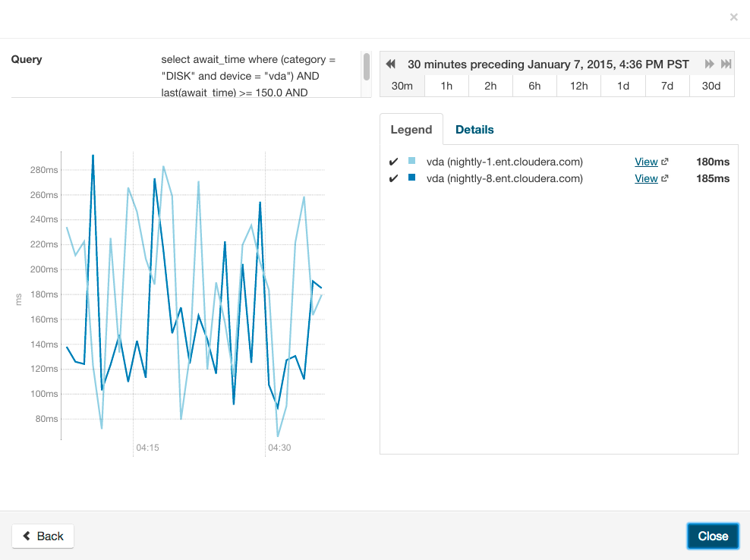
Task: Jump to current time with skip-to-end icon
Action: [x=726, y=64]
